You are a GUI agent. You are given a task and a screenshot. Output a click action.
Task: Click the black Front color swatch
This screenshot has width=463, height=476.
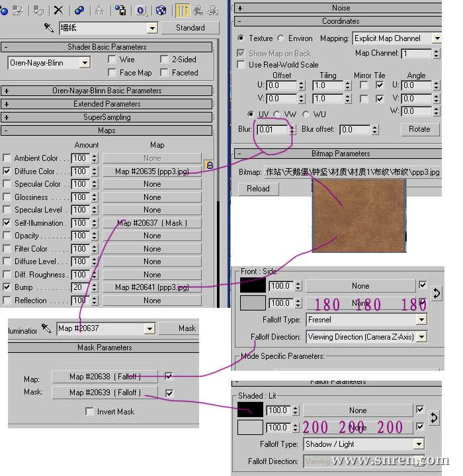tap(251, 286)
